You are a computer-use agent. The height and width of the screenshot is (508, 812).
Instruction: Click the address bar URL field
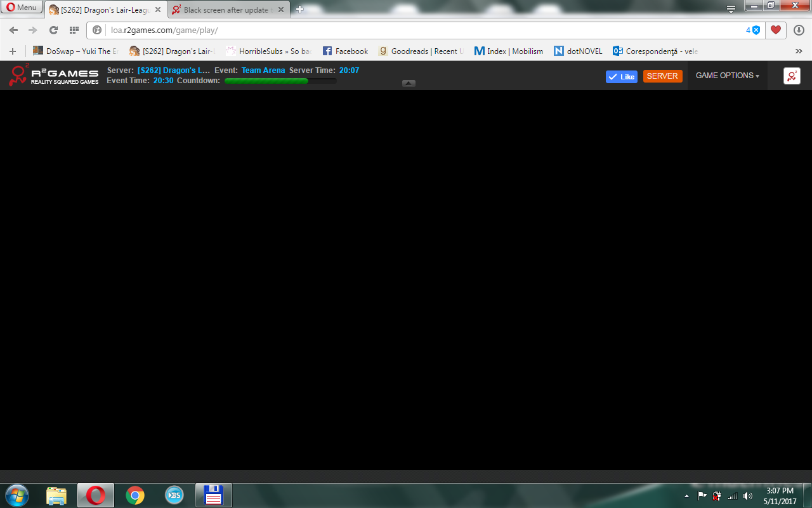click(412, 30)
